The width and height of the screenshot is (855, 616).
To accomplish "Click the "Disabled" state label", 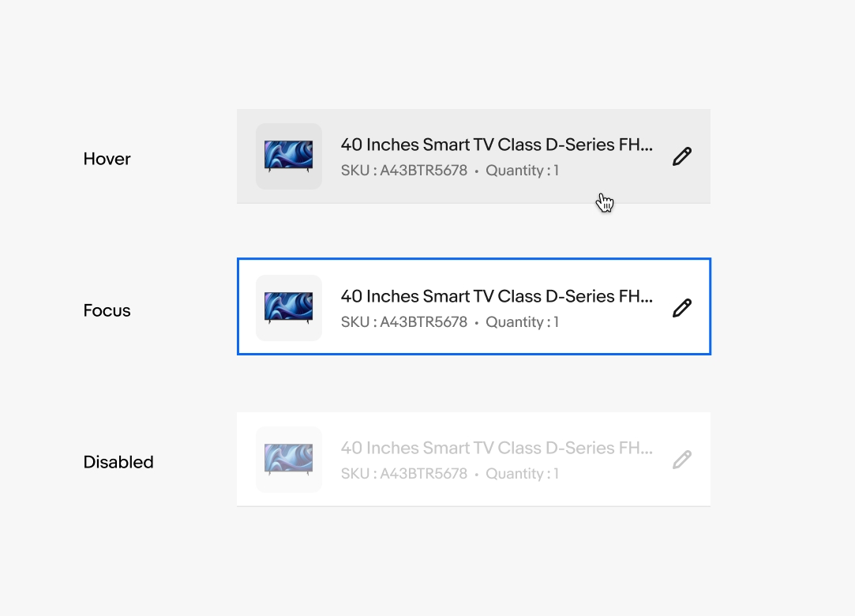I will click(118, 462).
